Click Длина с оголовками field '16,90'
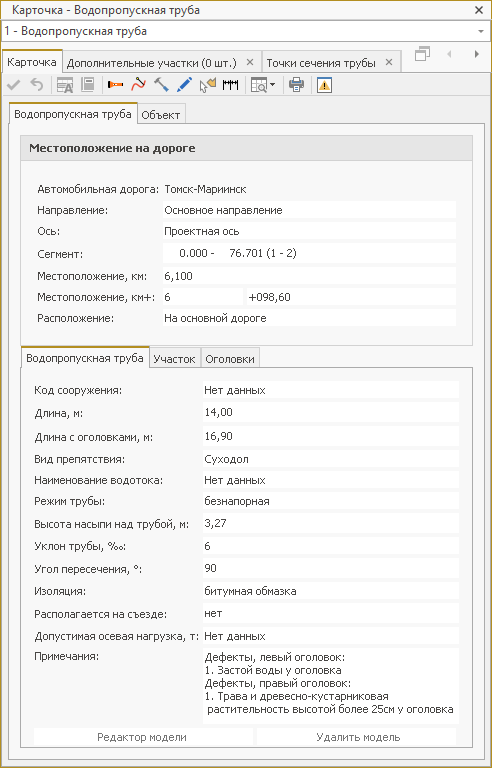 coord(331,436)
